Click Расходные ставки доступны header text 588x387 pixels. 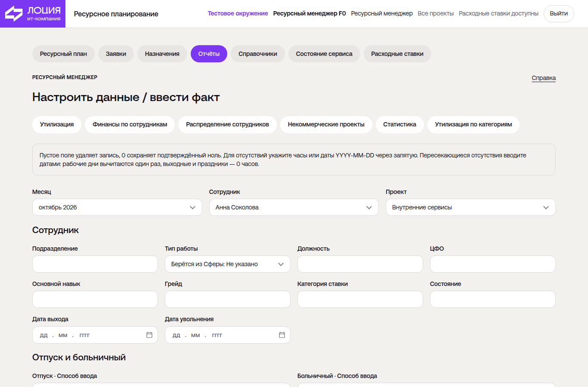[498, 13]
